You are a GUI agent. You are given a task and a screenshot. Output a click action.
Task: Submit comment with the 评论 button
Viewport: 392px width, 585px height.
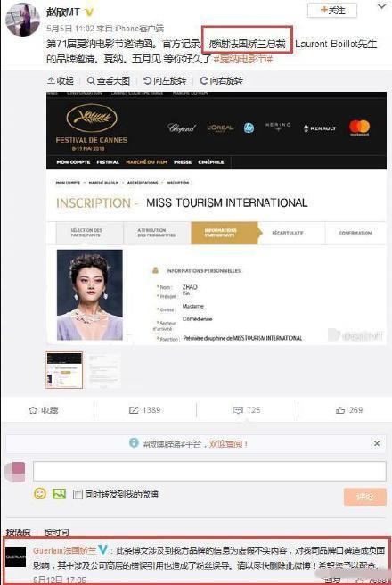(x=364, y=497)
